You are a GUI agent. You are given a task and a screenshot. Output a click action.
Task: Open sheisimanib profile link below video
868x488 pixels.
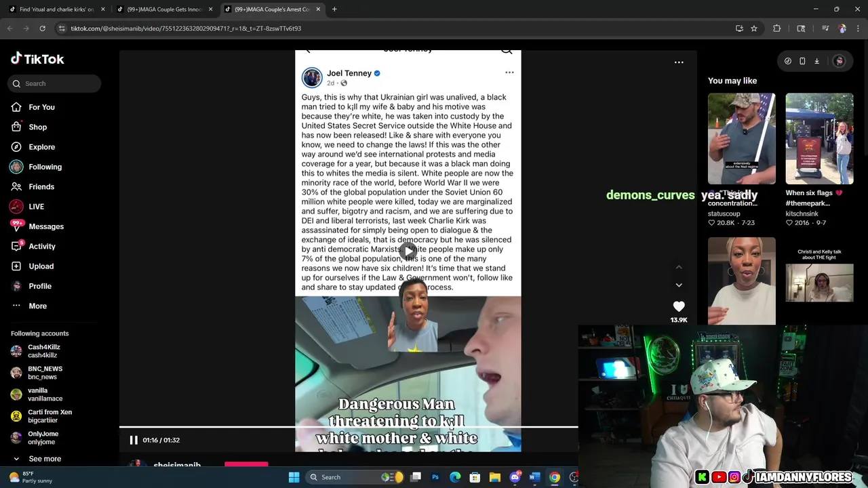[176, 466]
